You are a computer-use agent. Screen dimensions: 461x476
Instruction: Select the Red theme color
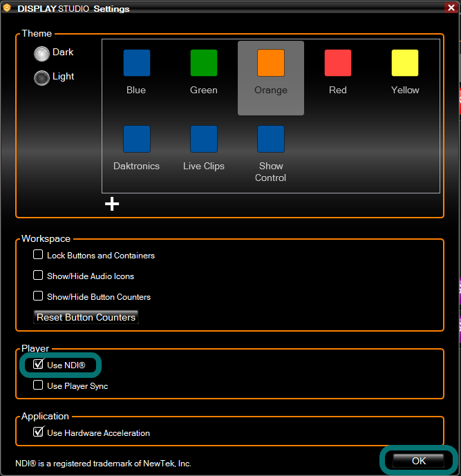click(x=338, y=63)
